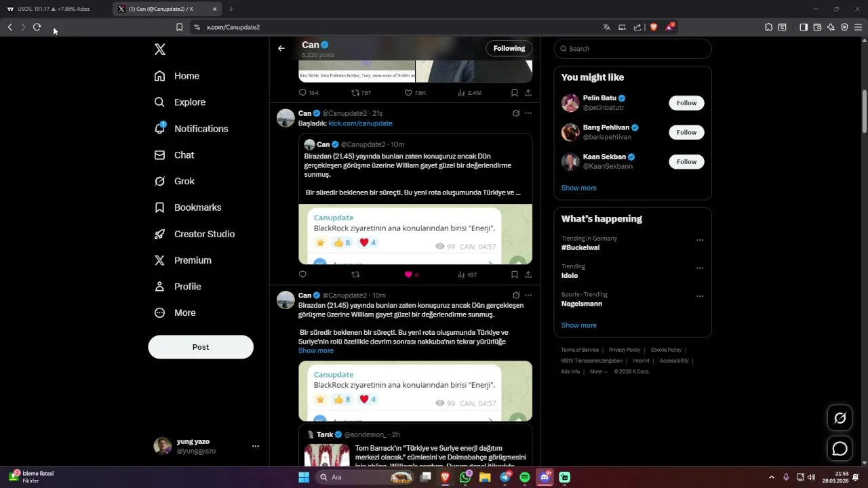
Task: Expand the footer More menu
Action: [598, 371]
